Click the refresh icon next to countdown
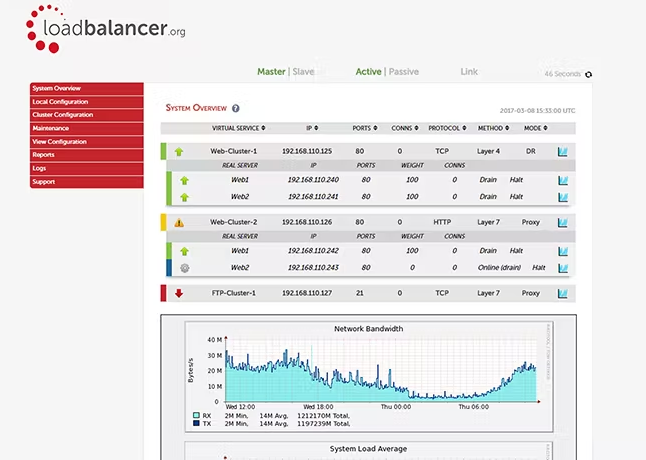 (588, 75)
